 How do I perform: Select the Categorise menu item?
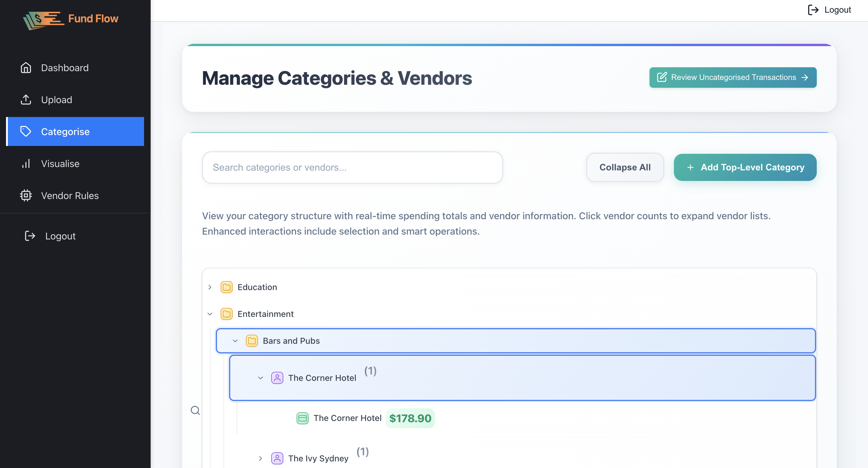point(75,131)
